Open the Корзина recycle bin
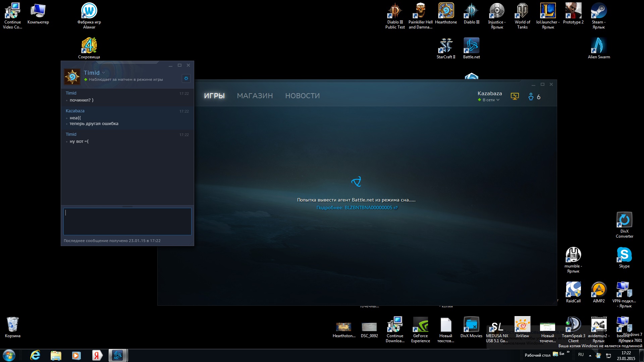Viewport: 644px width, 362px height. [13, 327]
